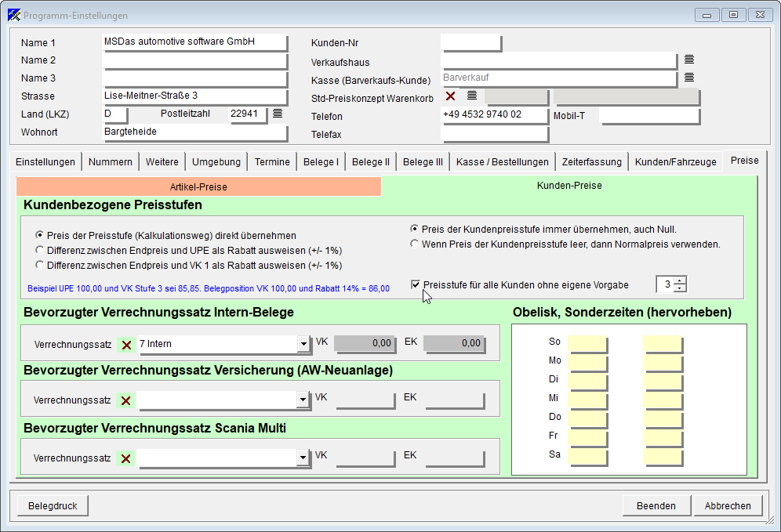Click the Name 1 input field
This screenshot has width=781, height=532.
194,42
